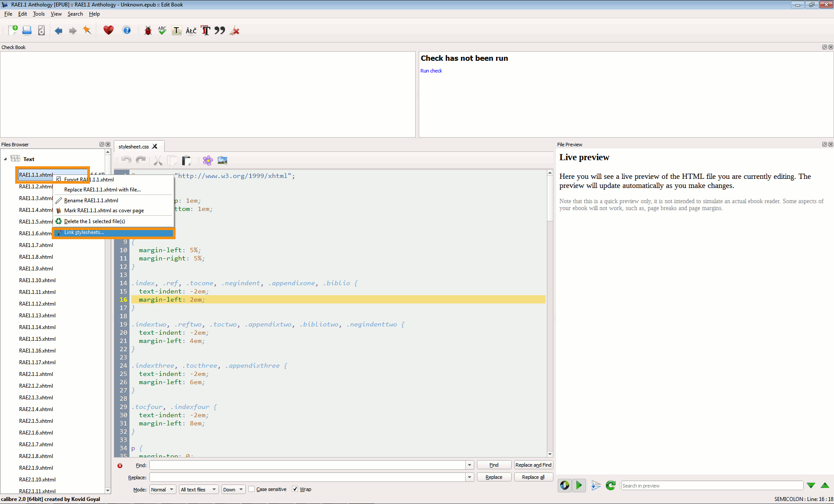Image resolution: width=834 pixels, height=504 pixels.
Task: Click the Search in preview field
Action: (x=711, y=486)
